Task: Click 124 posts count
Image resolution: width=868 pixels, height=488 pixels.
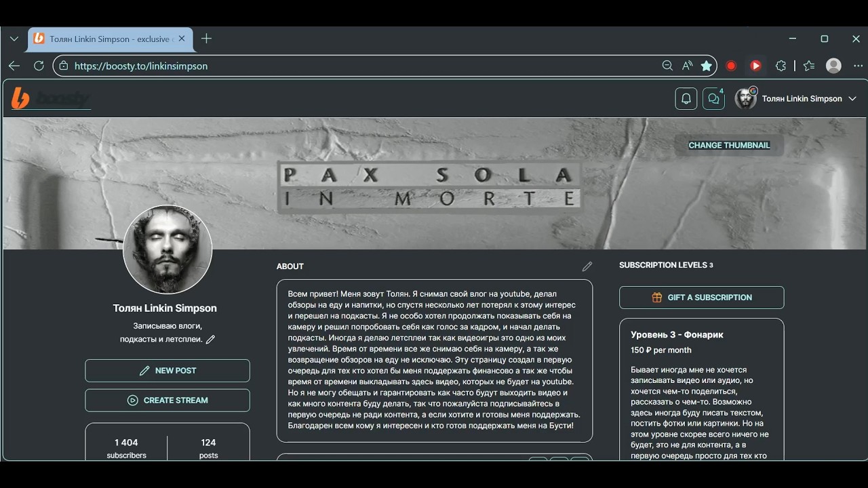Action: [x=209, y=448]
